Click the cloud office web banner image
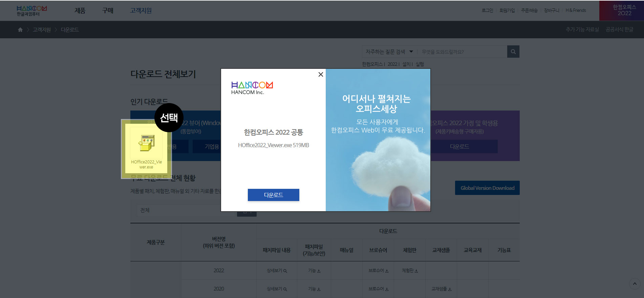The height and width of the screenshot is (298, 644). pos(378,140)
